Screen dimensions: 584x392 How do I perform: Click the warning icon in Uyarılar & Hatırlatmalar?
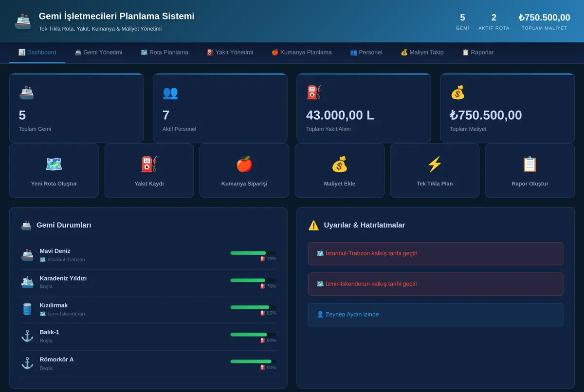pyautogui.click(x=314, y=225)
